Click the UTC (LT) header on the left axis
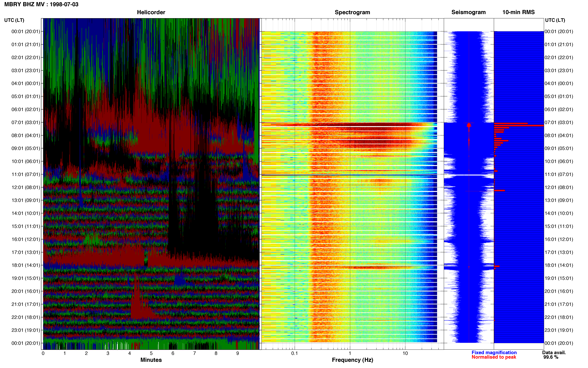The image size is (588, 368). (x=14, y=20)
